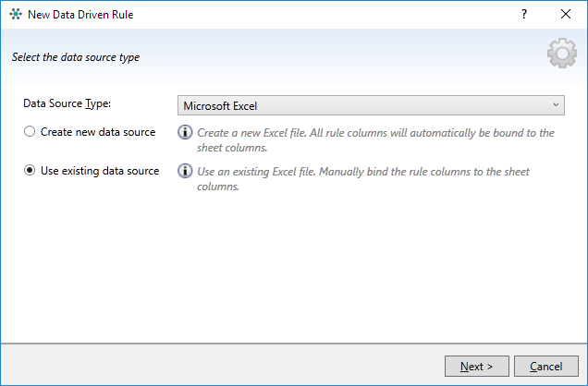
Task: Click the question mark help button
Action: click(524, 15)
